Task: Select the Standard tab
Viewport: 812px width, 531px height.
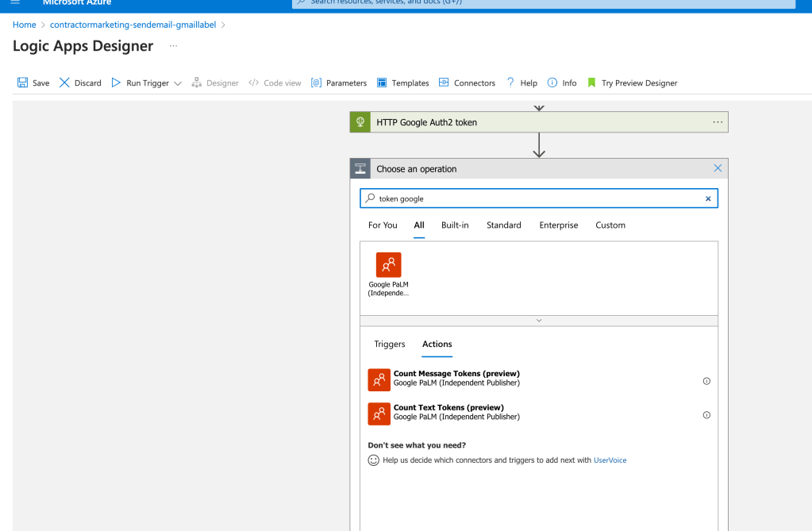Action: tap(503, 225)
